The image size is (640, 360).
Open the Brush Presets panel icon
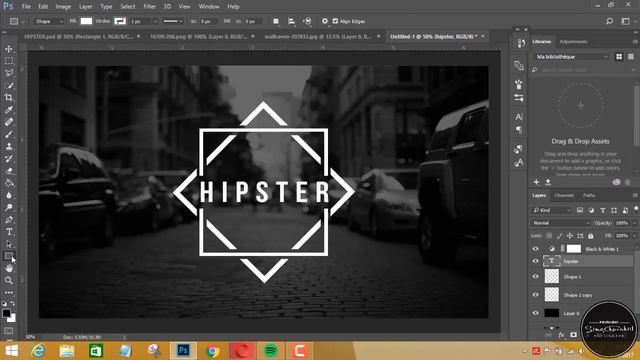click(519, 98)
